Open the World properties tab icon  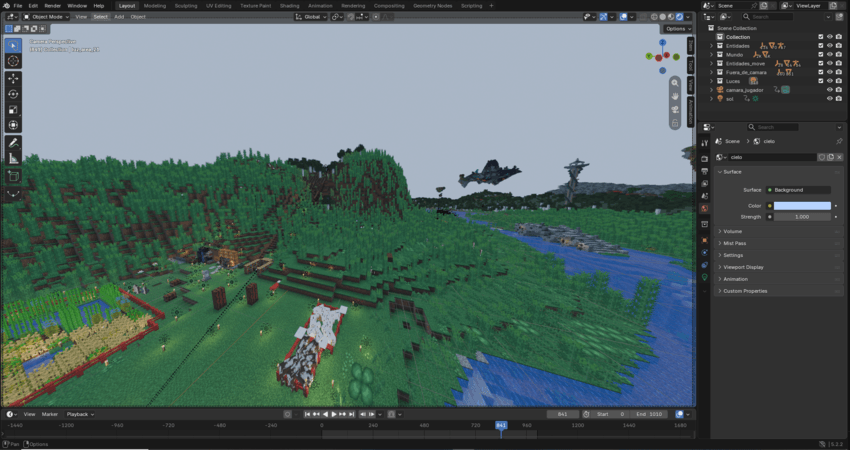[x=704, y=208]
